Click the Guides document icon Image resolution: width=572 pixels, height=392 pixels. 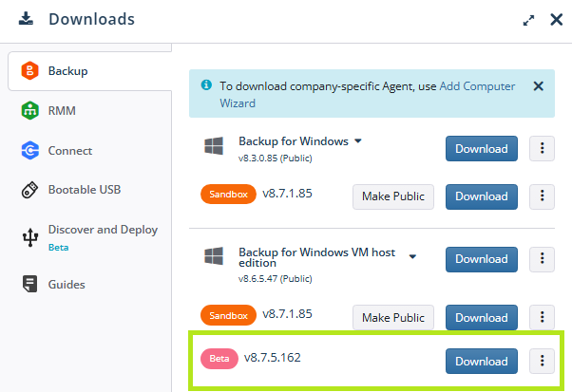(29, 284)
